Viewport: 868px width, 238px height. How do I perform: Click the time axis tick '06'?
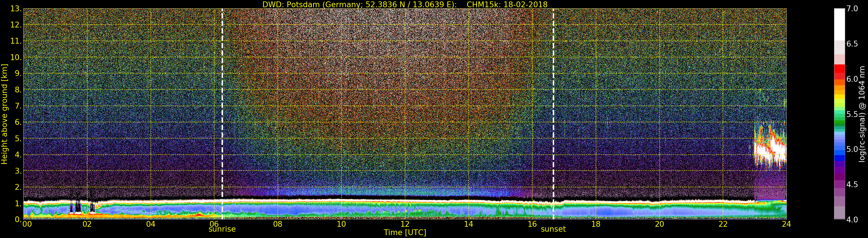tap(214, 224)
